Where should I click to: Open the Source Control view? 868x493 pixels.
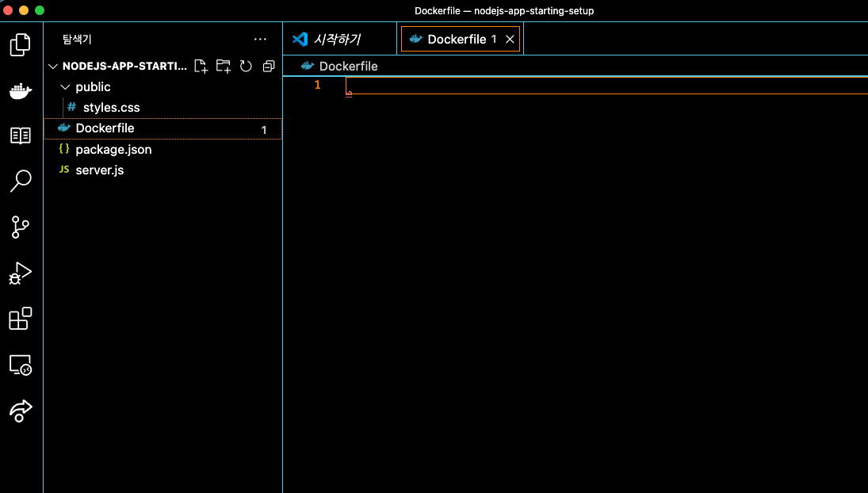[x=21, y=227]
